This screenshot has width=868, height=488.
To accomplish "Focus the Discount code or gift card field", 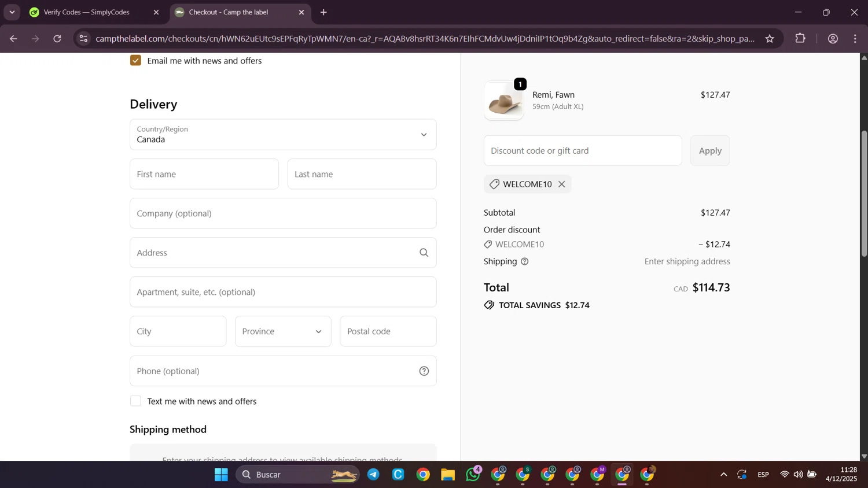I will [x=582, y=151].
